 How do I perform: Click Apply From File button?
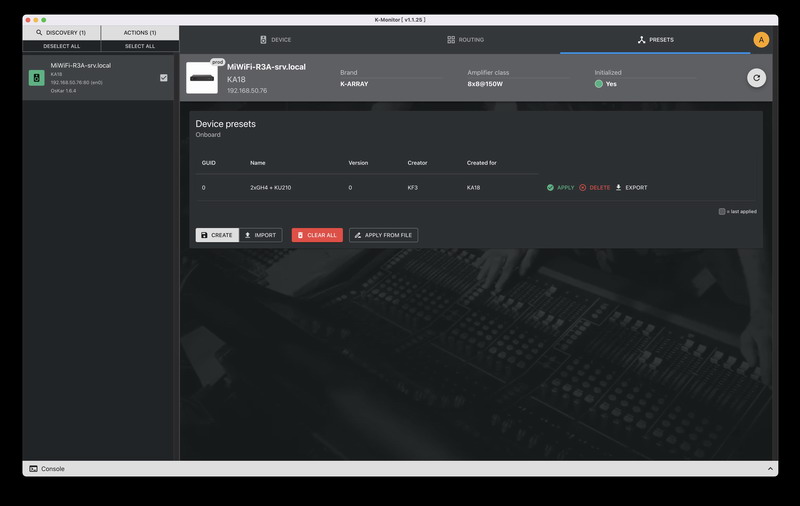[x=383, y=235]
